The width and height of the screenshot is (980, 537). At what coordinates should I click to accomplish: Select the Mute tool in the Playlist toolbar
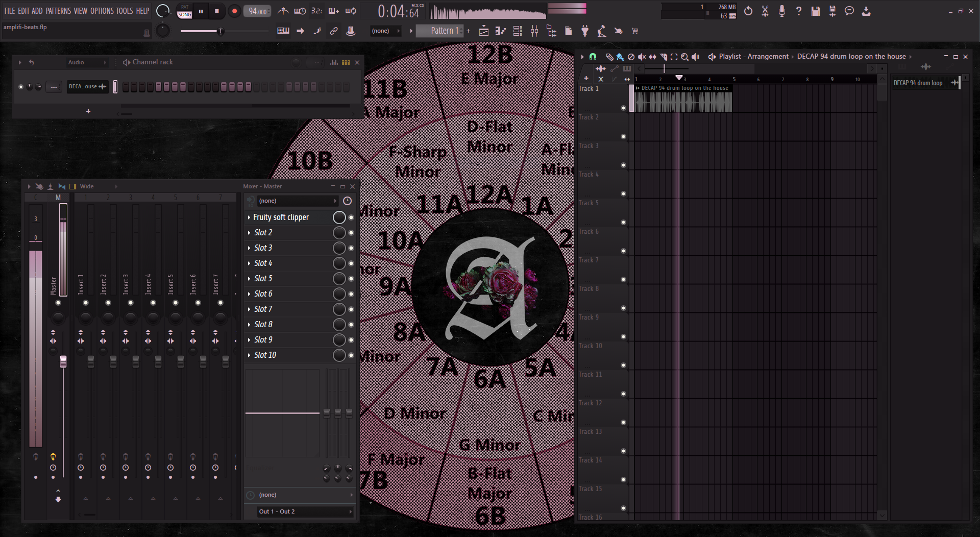(x=642, y=57)
